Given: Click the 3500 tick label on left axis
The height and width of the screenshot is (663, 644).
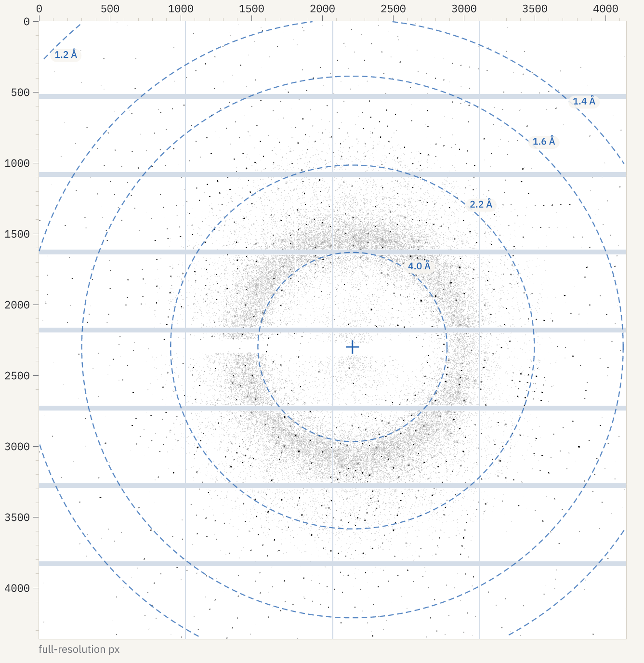Looking at the screenshot, I should pyautogui.click(x=17, y=517).
